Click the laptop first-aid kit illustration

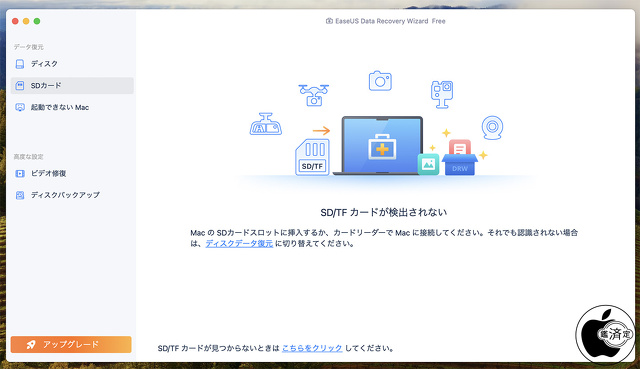pyautogui.click(x=382, y=146)
